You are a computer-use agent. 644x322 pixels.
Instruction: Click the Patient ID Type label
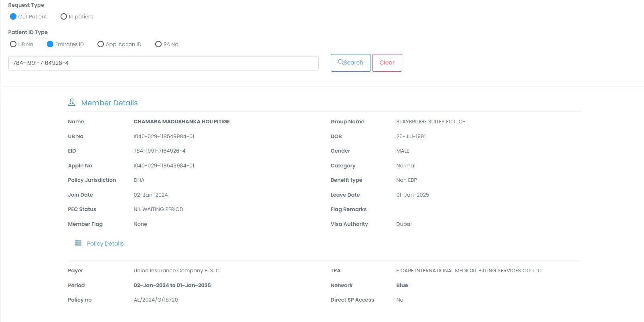coord(28,32)
